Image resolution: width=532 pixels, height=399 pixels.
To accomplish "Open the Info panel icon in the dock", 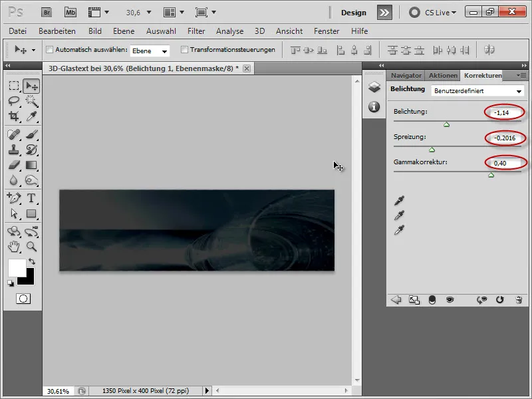I will point(374,106).
